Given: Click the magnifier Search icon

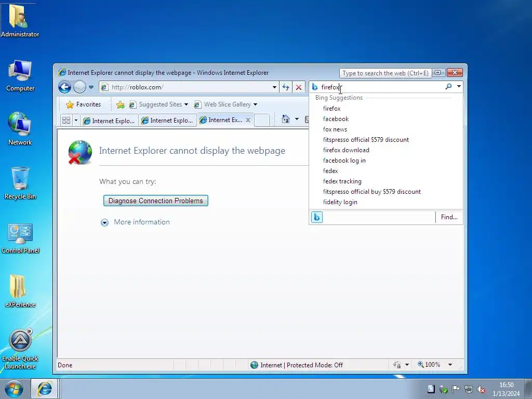Looking at the screenshot, I should (x=448, y=87).
